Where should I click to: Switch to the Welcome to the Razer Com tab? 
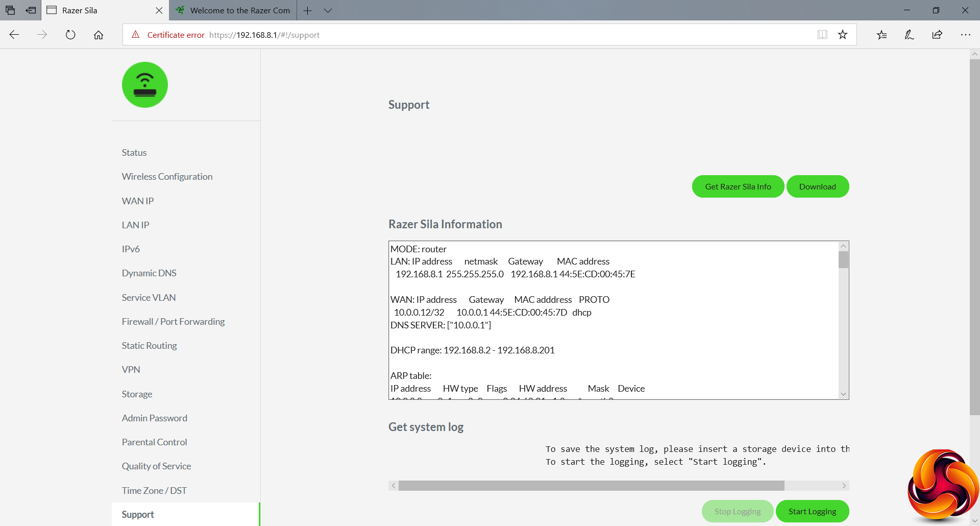(x=233, y=10)
